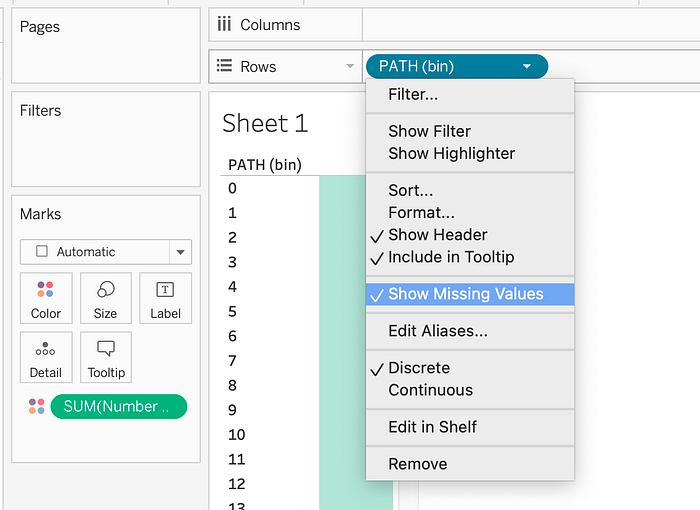Toggle Include in Tooltip option

tap(451, 257)
